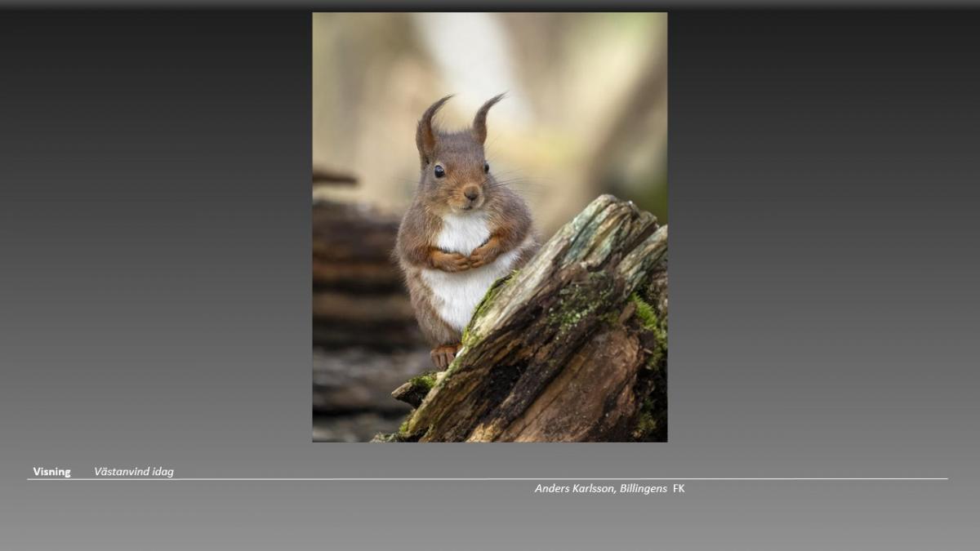Click the credit 'Anders Karlsson, Billingens FK'

click(609, 488)
